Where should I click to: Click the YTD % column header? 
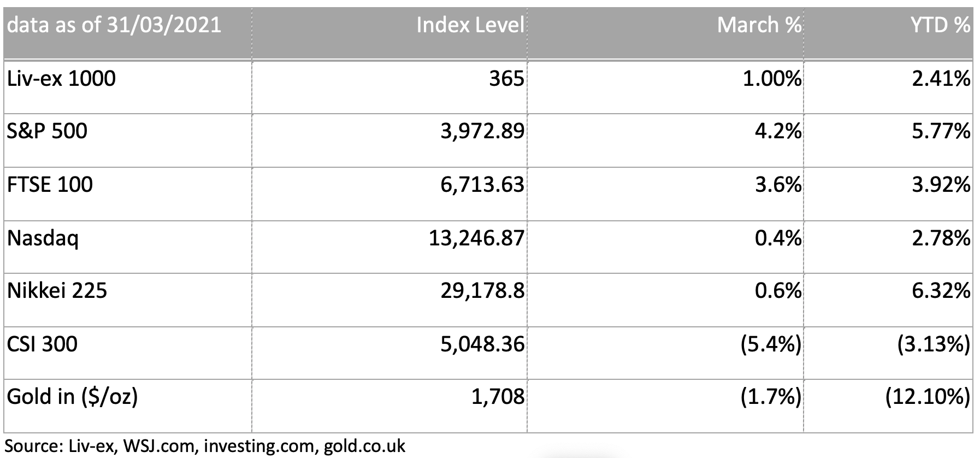[940, 25]
